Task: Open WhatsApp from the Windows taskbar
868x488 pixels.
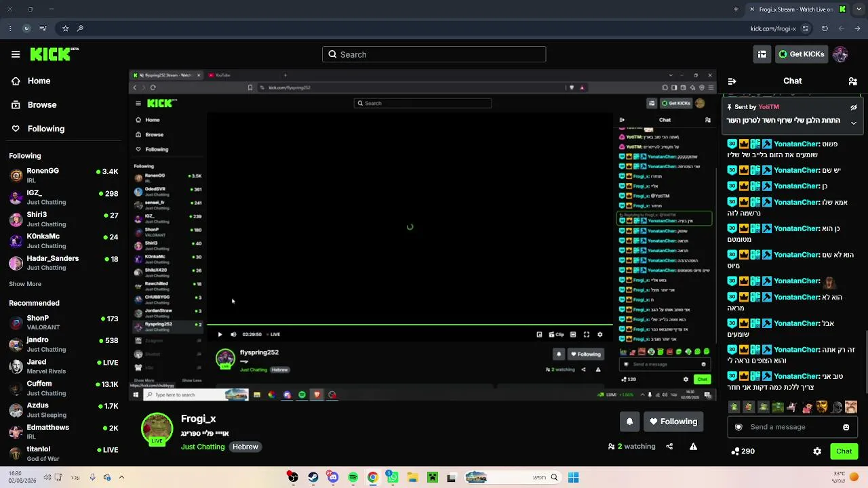Action: tap(392, 478)
